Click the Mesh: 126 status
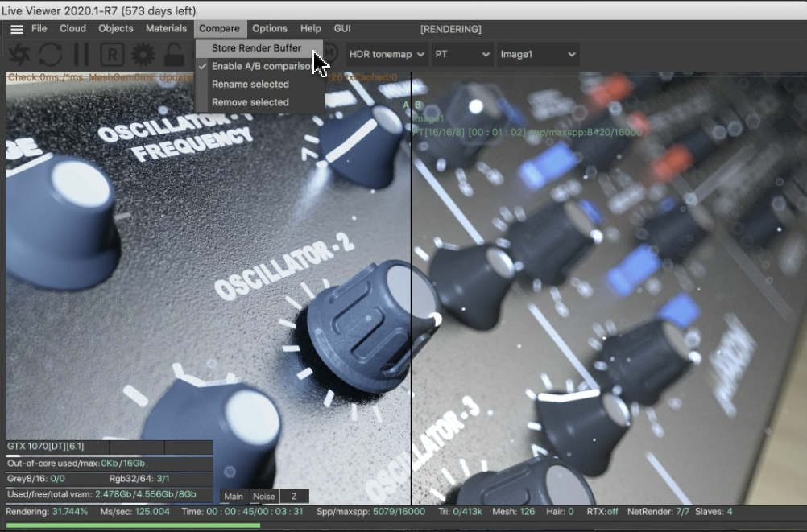Viewport: 807px width, 532px height. click(514, 512)
